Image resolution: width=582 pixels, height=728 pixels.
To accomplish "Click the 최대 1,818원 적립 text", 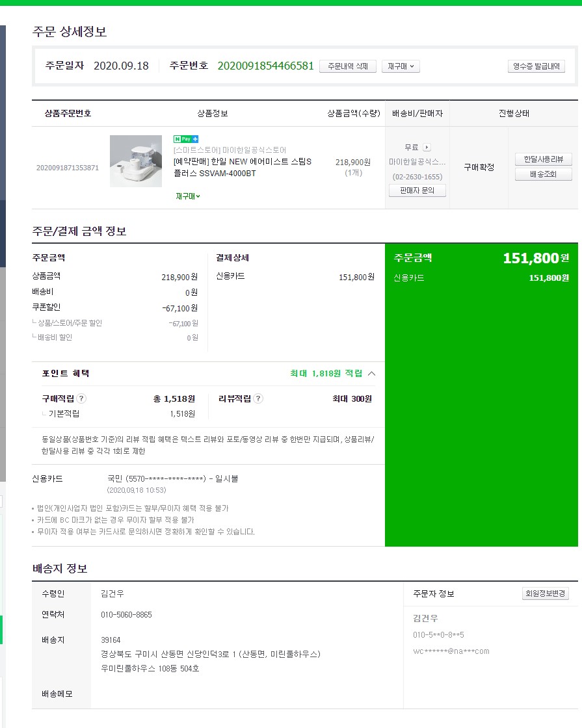I will point(326,373).
